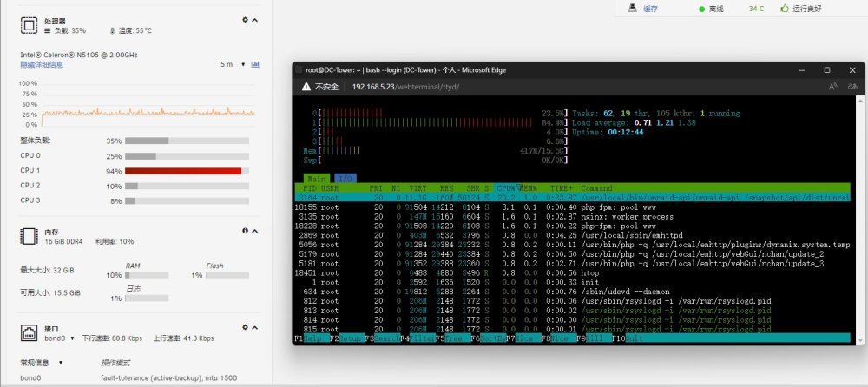Click the 缓存 cache disk link

[x=650, y=9]
